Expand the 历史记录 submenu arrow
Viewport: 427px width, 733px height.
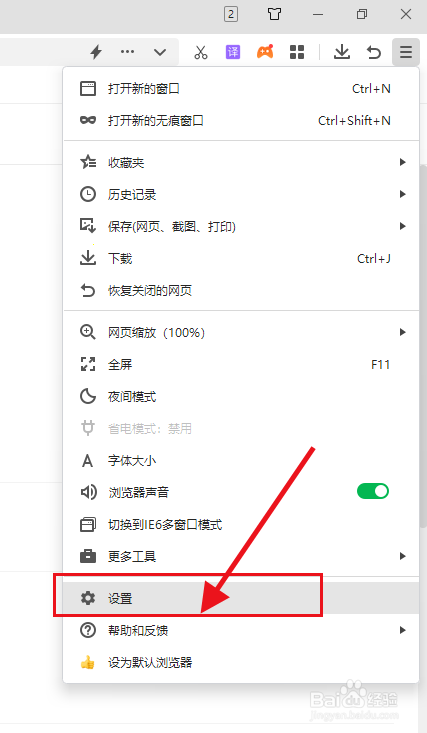[402, 194]
